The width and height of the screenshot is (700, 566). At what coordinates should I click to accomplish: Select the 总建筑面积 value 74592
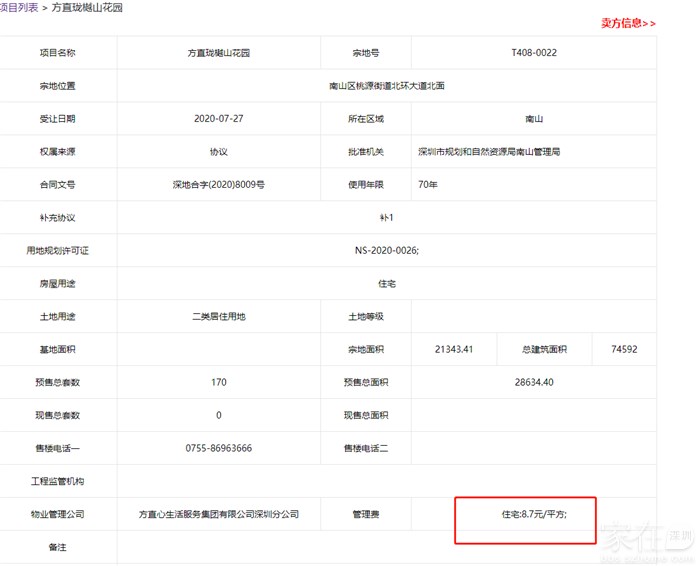(x=624, y=350)
